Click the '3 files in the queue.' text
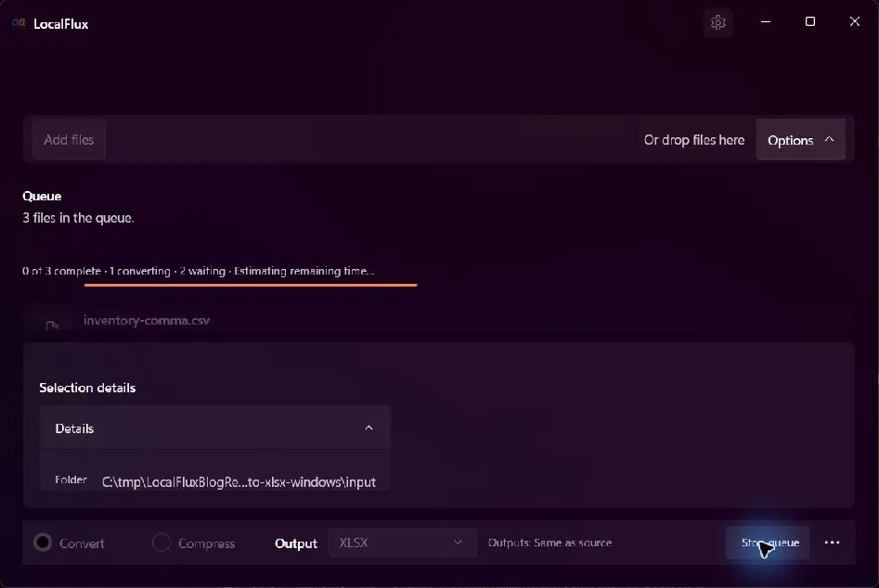 coord(79,218)
